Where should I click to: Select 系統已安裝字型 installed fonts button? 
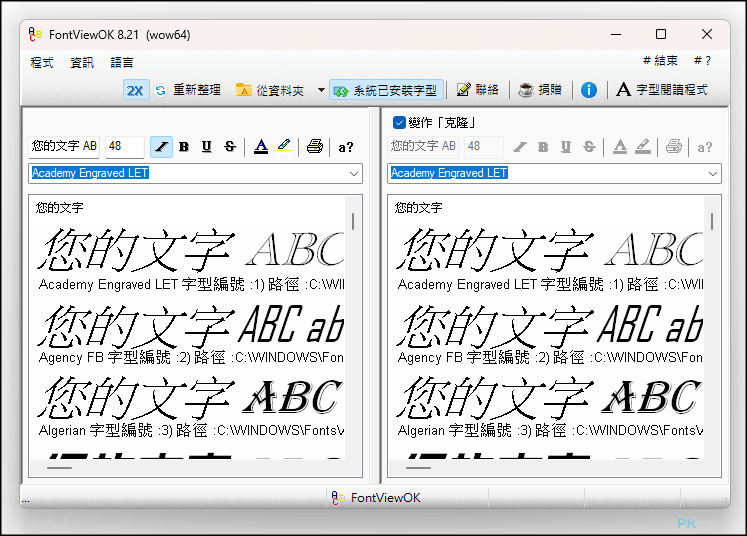[386, 90]
